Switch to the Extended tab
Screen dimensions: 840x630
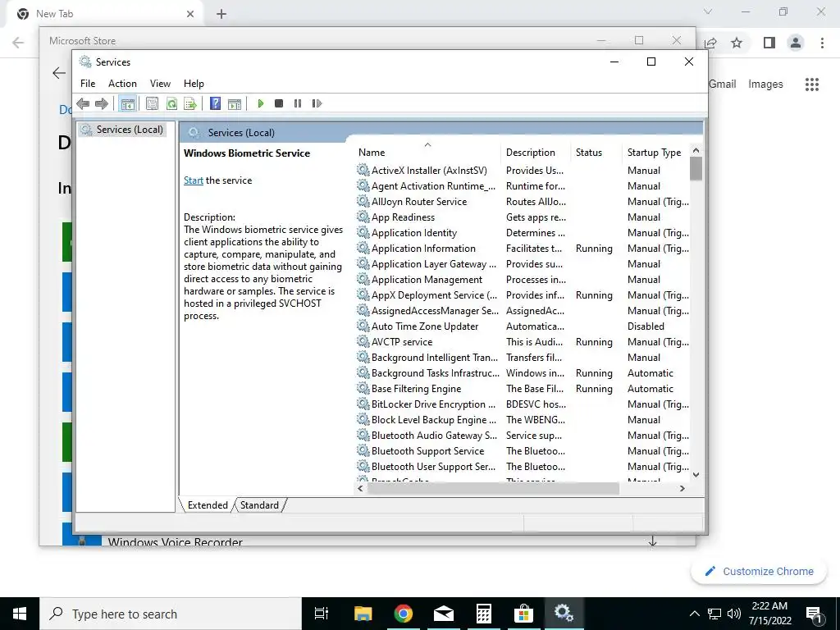[x=208, y=505]
